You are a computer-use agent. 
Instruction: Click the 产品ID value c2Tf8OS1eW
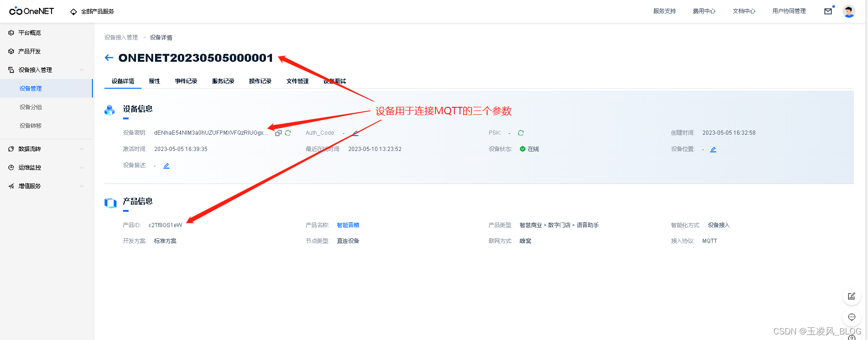tap(165, 225)
